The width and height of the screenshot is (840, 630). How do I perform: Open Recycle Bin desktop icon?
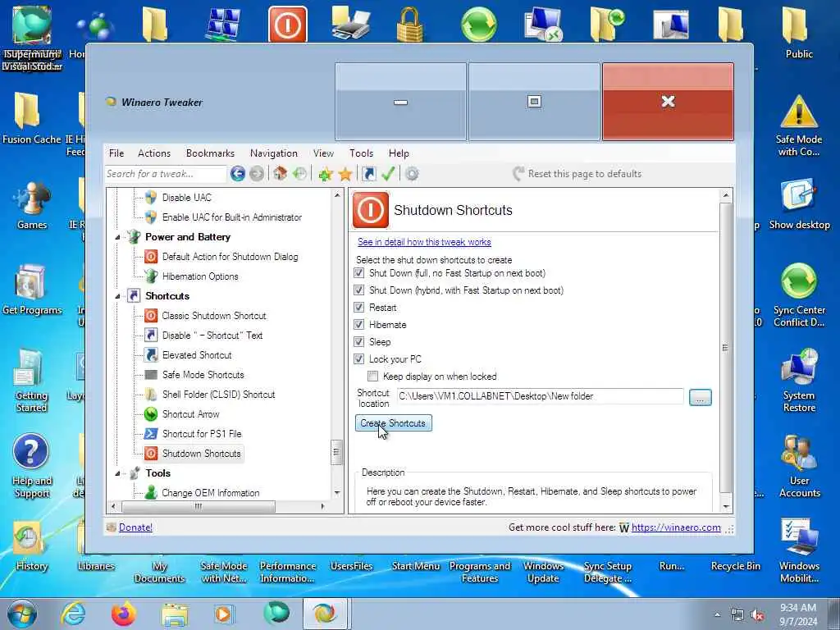pyautogui.click(x=736, y=566)
